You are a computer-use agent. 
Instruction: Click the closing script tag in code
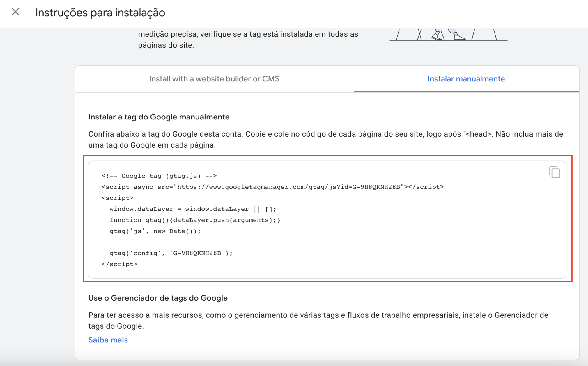pos(119,264)
